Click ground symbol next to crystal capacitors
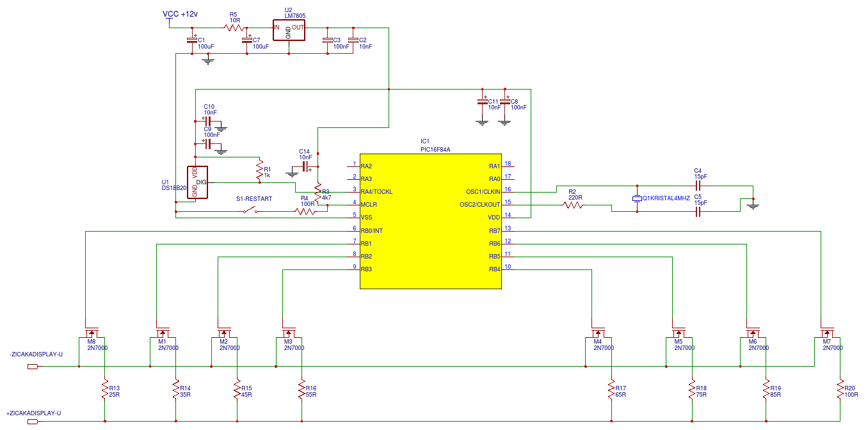868x430 pixels. pos(753,204)
